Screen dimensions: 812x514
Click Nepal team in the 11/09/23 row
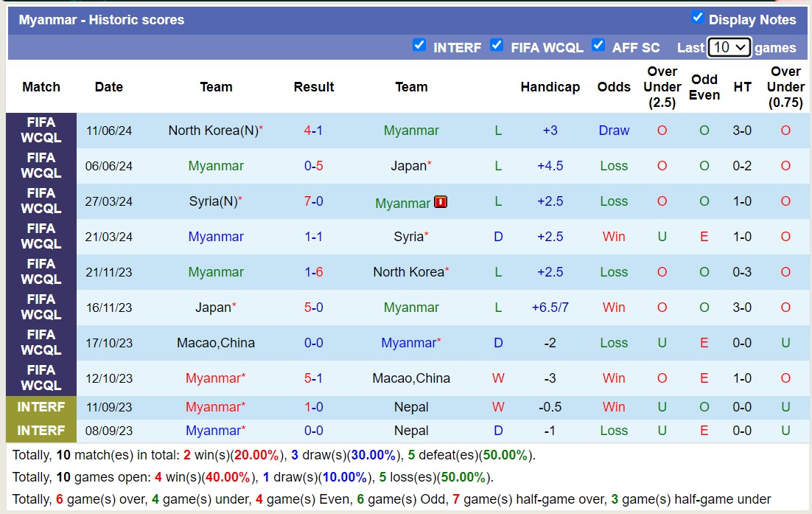pos(410,407)
